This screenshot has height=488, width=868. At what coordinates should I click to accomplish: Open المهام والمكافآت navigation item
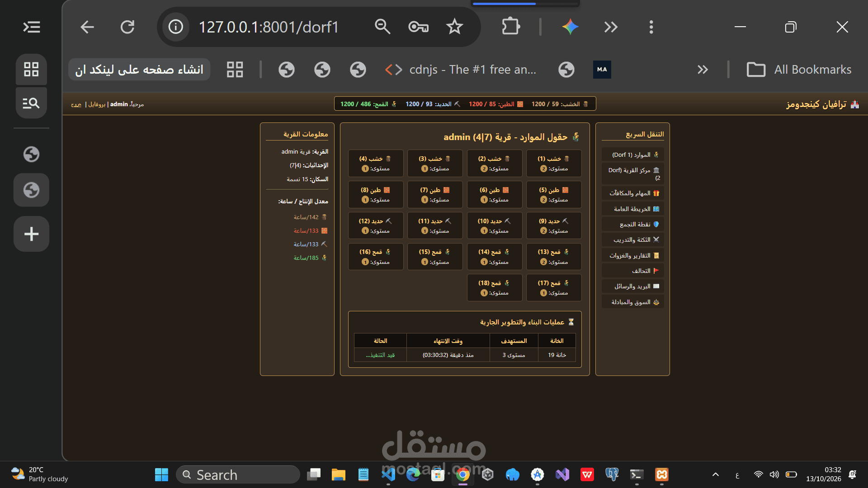(x=633, y=193)
